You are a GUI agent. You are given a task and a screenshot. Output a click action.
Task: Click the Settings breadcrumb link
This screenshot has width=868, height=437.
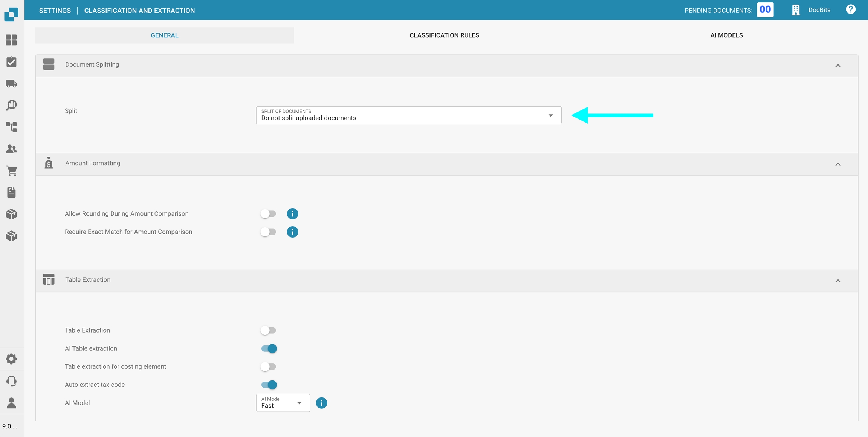(55, 11)
